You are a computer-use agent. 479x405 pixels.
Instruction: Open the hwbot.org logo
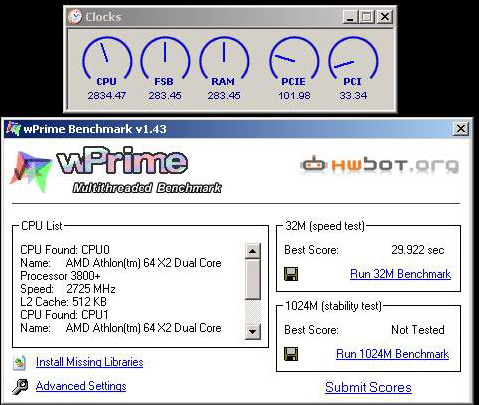[x=379, y=165]
